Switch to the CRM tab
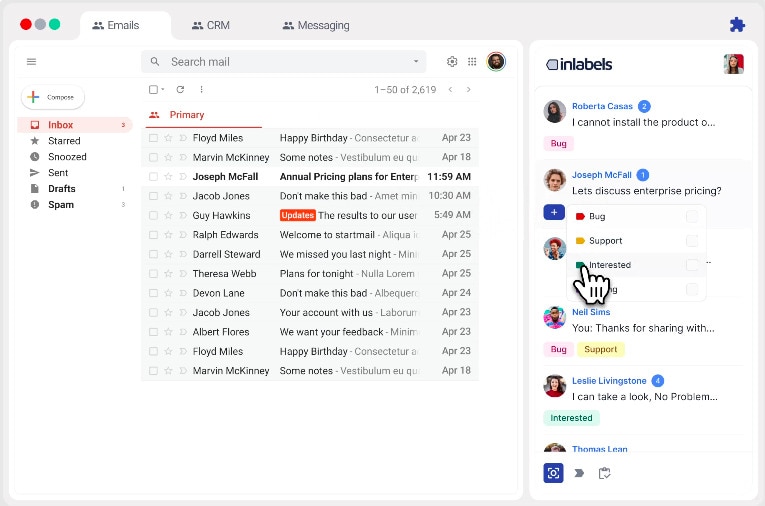This screenshot has width=765, height=506. (210, 25)
